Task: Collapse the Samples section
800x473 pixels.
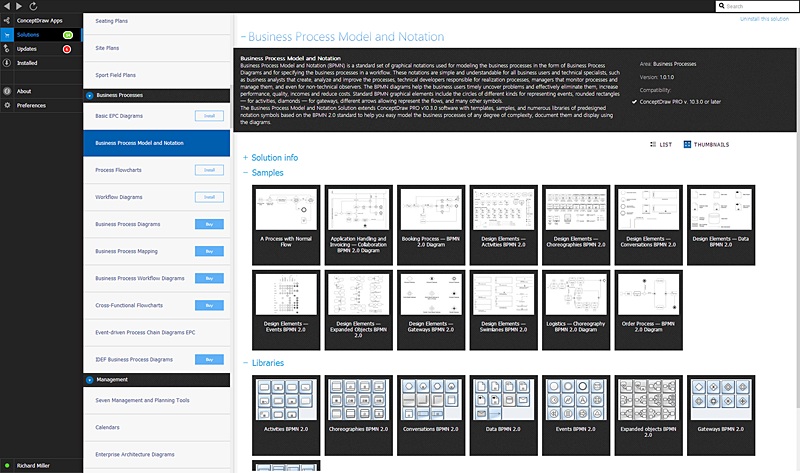Action: click(x=245, y=172)
